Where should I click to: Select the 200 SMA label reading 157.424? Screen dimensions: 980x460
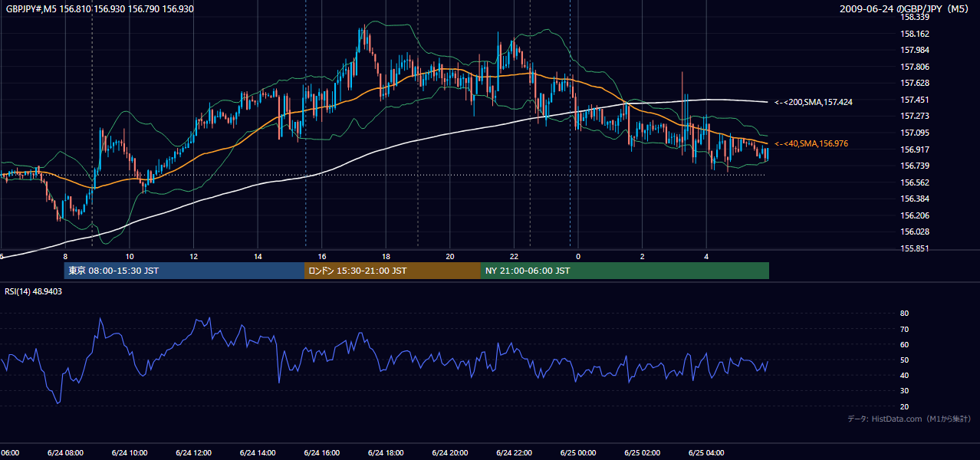coord(814,102)
